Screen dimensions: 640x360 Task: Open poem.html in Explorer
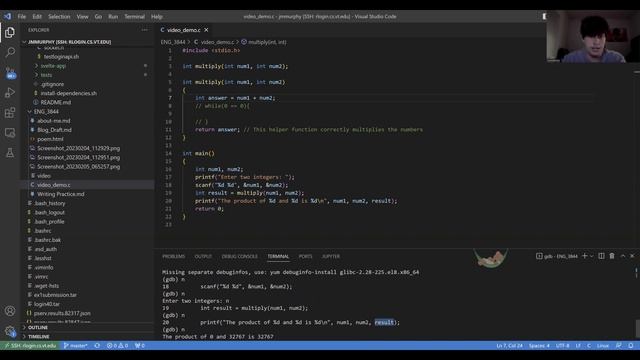click(50, 139)
